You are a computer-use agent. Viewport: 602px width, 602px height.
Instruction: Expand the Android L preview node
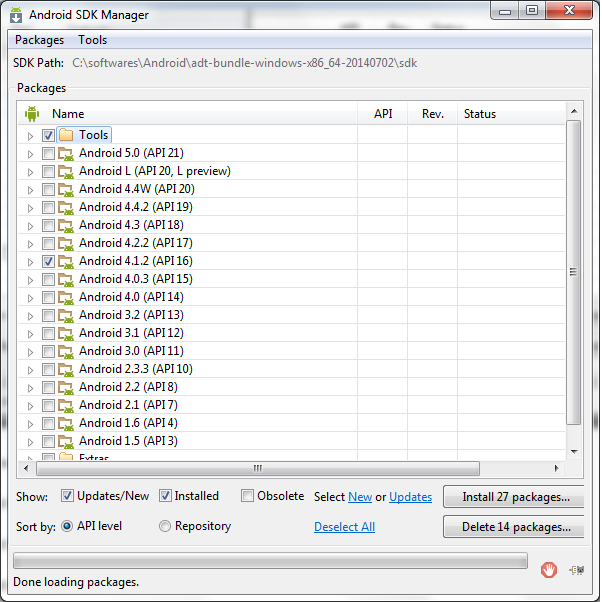click(x=30, y=172)
